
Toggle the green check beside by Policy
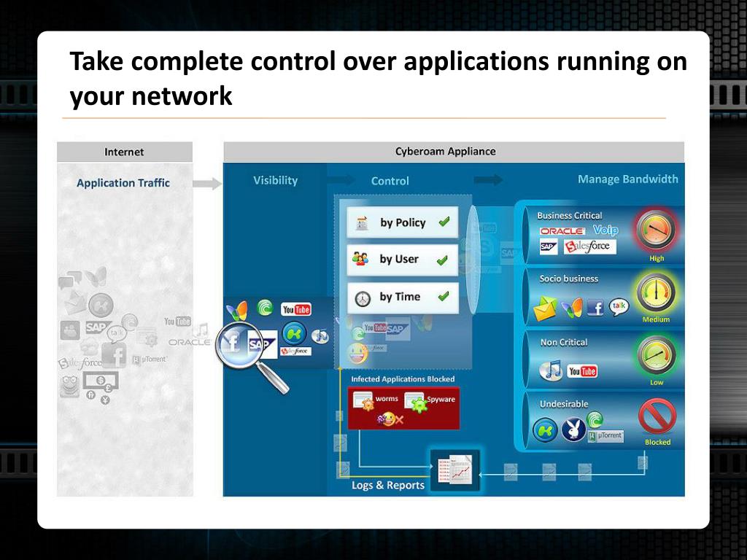tap(444, 222)
